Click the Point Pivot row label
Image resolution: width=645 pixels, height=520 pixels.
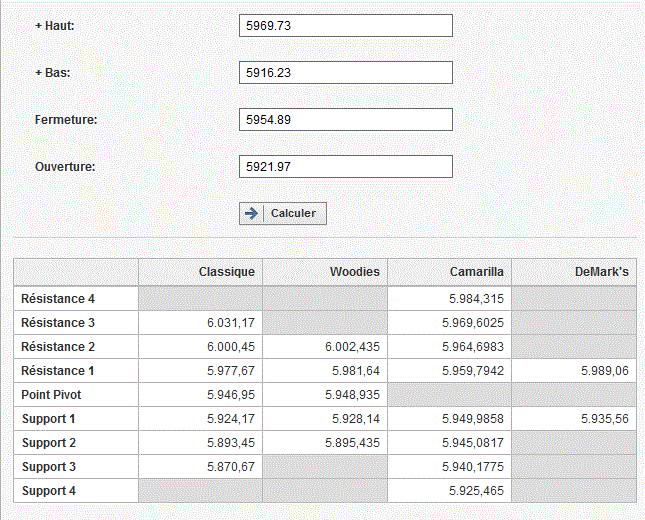point(53,395)
